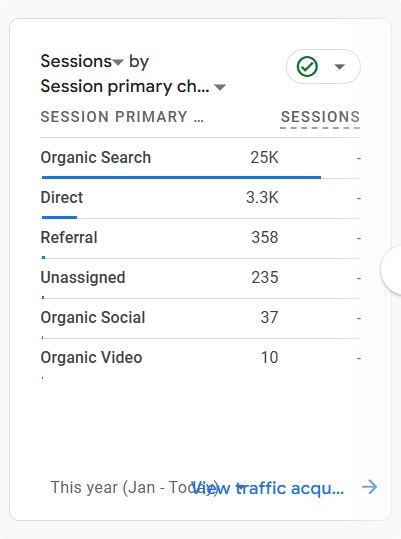
Task: Click the right arrow icon beside View traffic
Action: 369,487
